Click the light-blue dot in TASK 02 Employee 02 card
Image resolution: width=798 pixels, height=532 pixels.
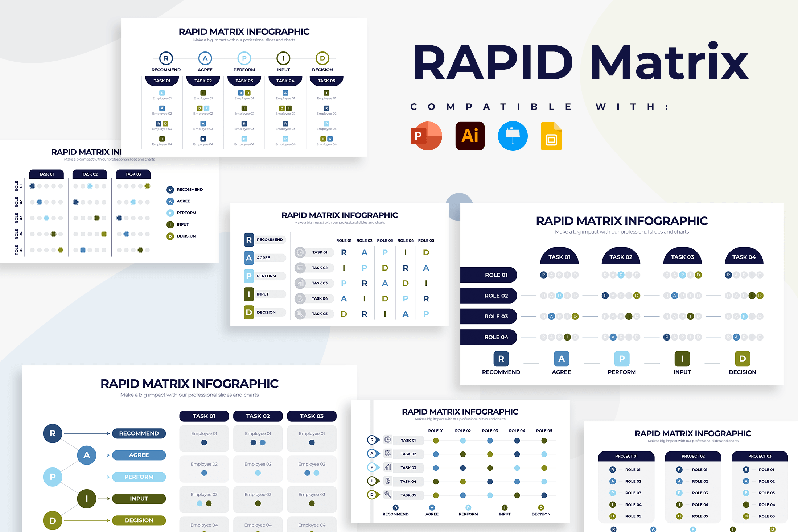258,473
